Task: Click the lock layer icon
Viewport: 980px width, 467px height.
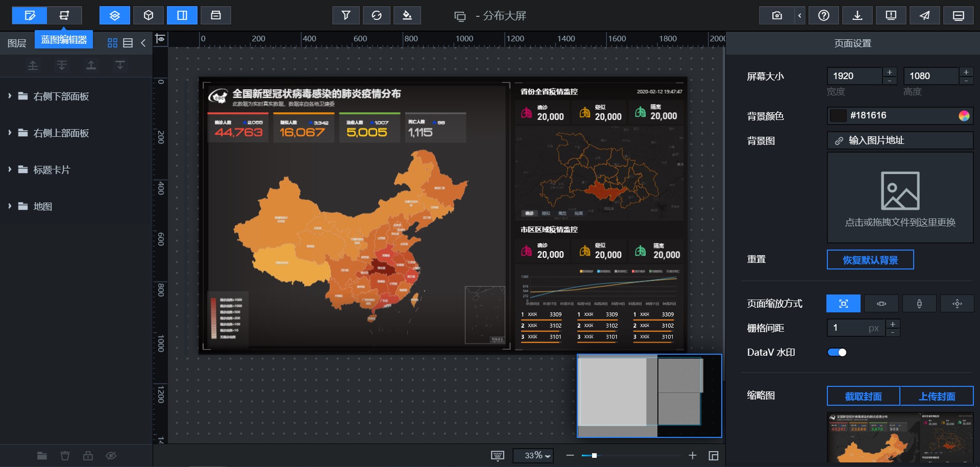Action: pyautogui.click(x=88, y=456)
